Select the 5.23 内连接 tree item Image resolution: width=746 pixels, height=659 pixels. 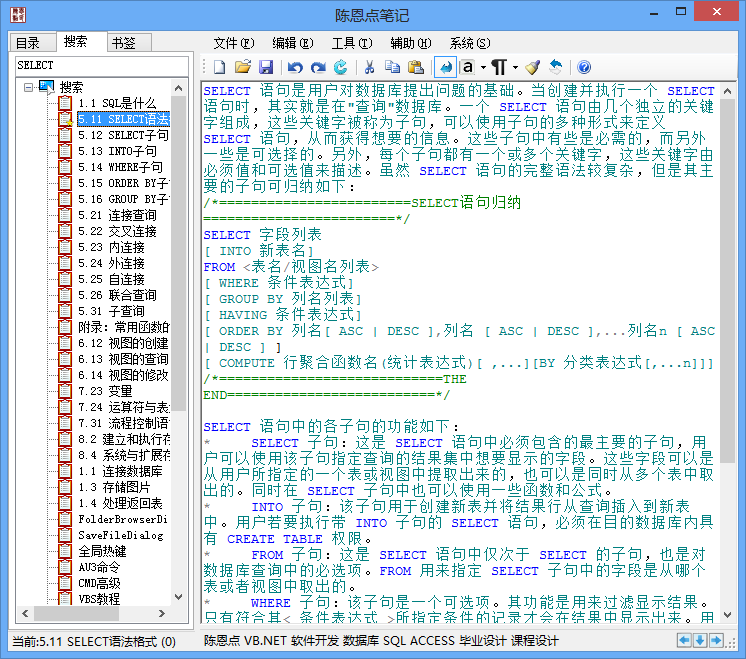tap(111, 247)
